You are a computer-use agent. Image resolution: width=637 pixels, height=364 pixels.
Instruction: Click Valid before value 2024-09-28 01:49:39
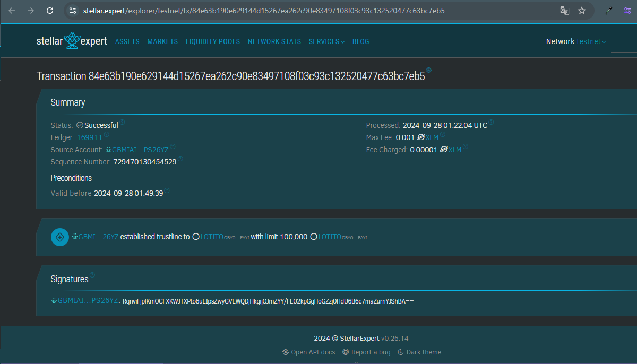128,193
